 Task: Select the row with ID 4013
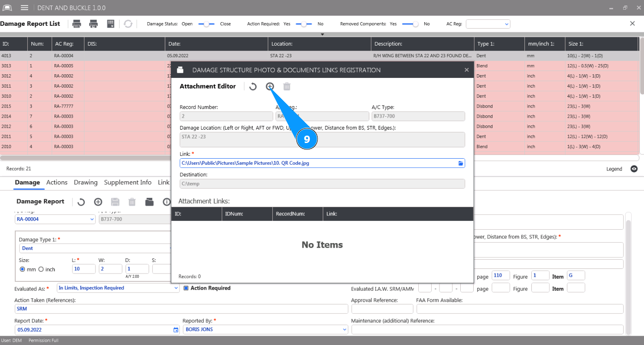319,56
